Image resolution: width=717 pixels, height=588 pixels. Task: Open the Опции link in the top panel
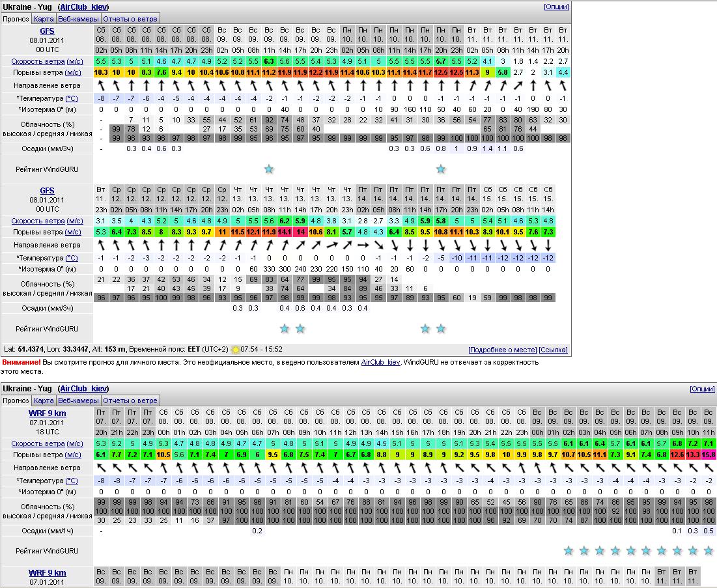(x=556, y=7)
